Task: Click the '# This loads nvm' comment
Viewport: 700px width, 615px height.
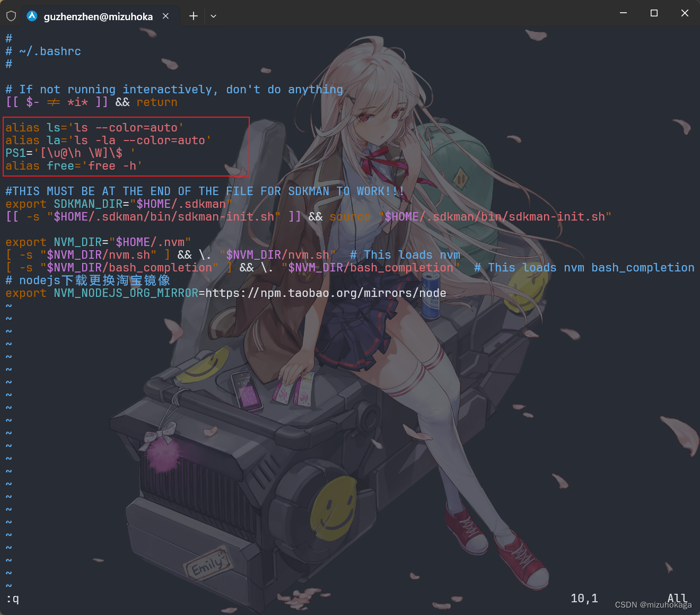Action: [405, 255]
